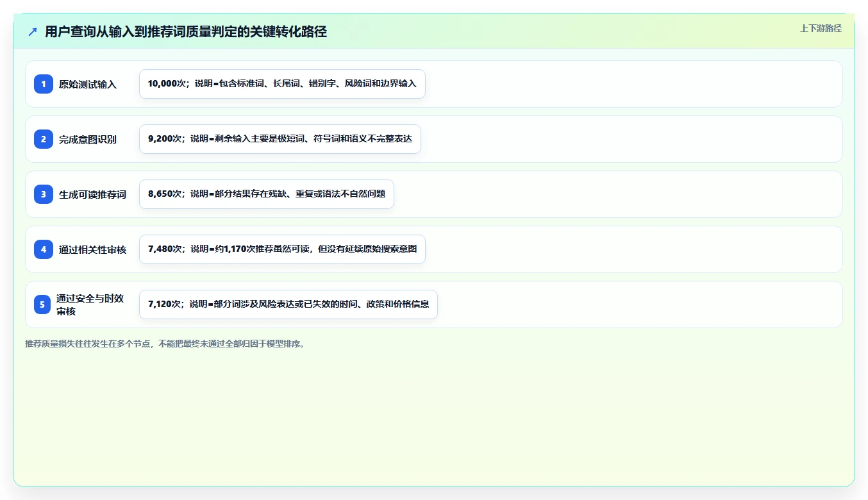The image size is (868, 500).
Task: Click the step 2 number badge
Action: [44, 139]
